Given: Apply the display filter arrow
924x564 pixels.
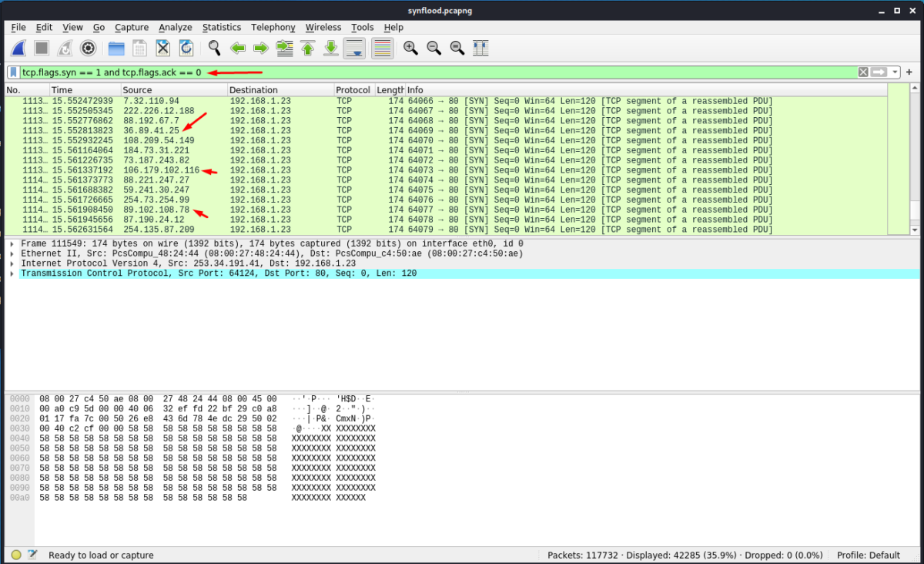Looking at the screenshot, I should (x=879, y=72).
